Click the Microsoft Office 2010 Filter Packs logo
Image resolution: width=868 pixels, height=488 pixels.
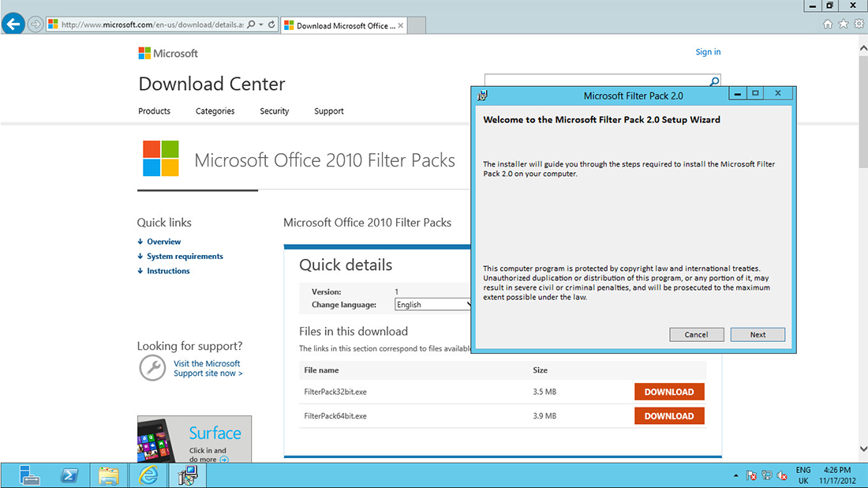(x=160, y=159)
